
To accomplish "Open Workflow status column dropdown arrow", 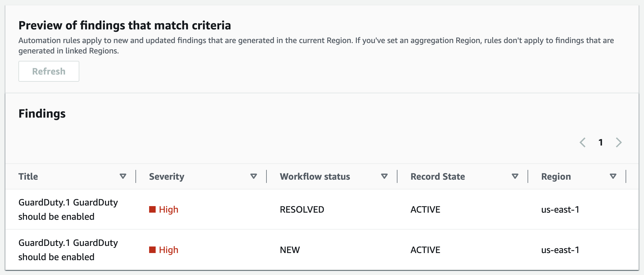I will pos(384,176).
